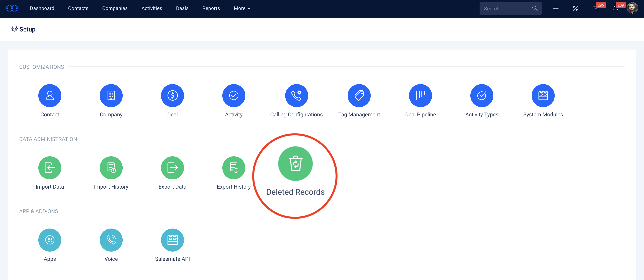Select the System Modules icon
The image size is (644, 280).
[543, 95]
